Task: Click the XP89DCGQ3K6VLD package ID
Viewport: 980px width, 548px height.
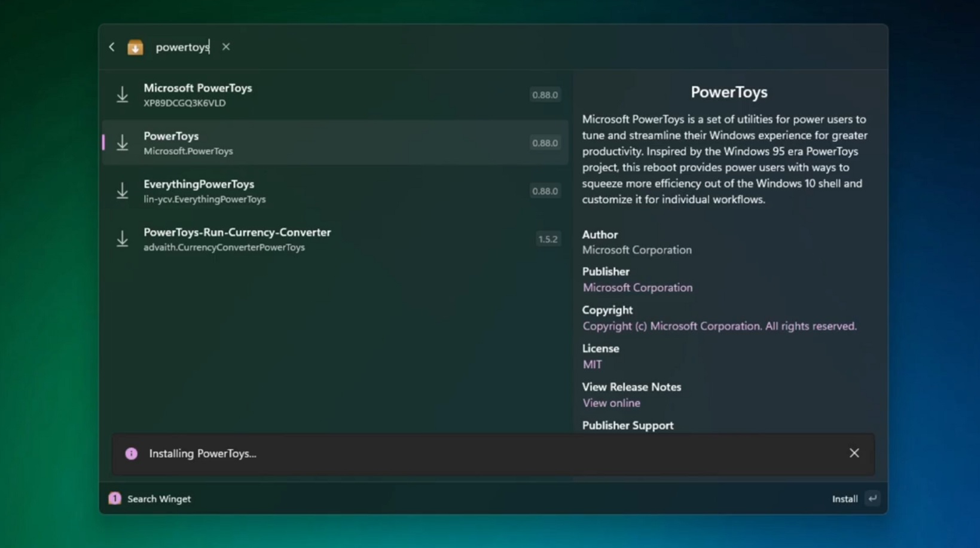Action: tap(185, 103)
